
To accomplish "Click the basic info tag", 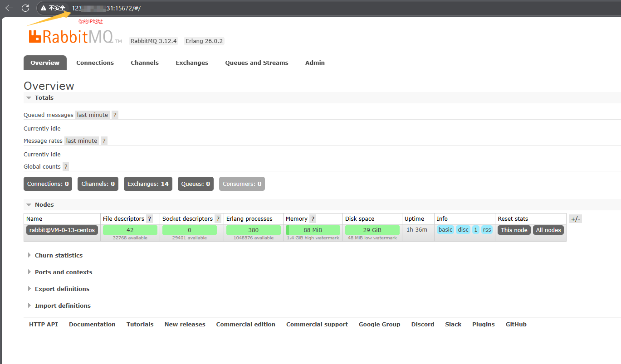I will (445, 229).
